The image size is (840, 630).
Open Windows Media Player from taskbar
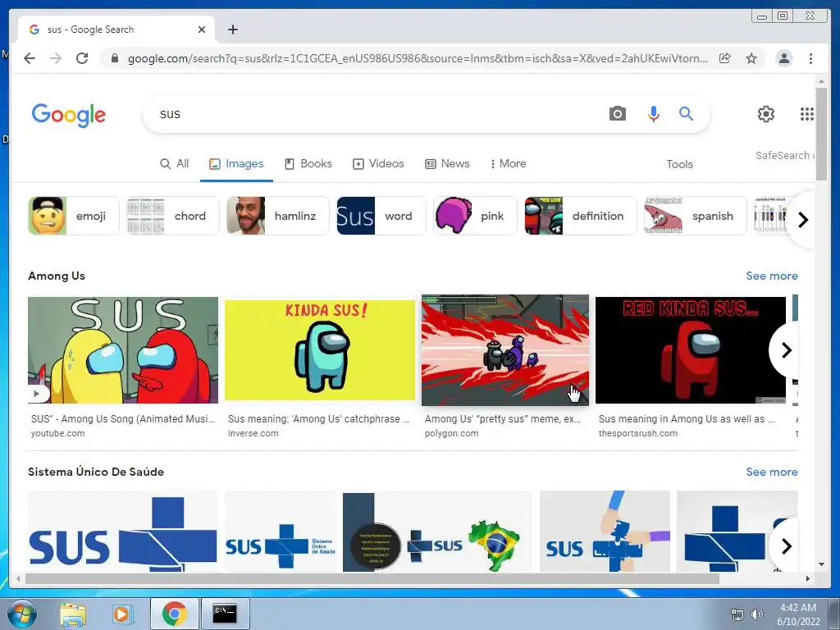[122, 614]
